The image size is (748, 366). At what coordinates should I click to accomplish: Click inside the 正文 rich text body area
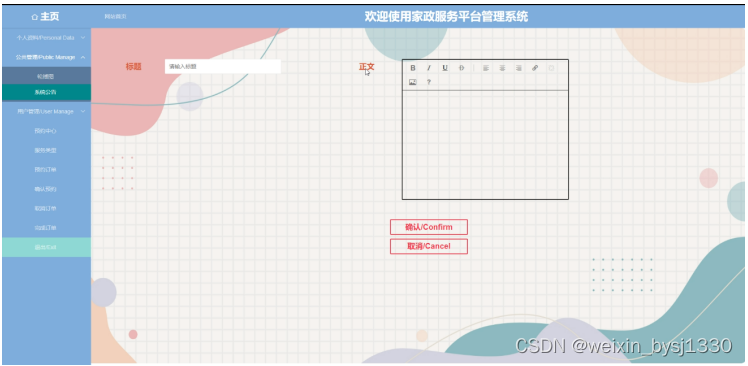pos(485,145)
